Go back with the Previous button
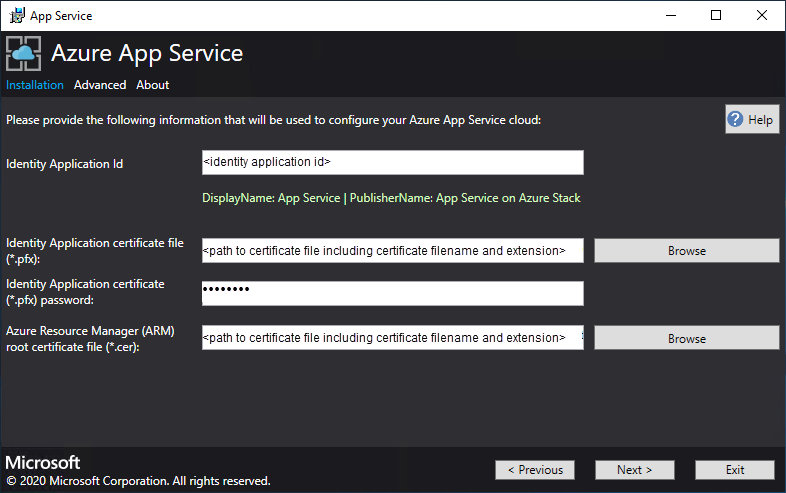Viewport: 786px width, 493px height. (x=535, y=470)
